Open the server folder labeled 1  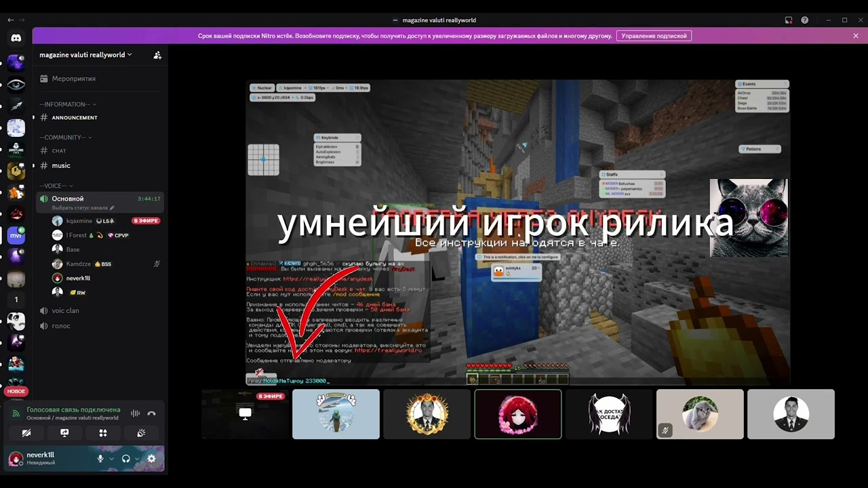coord(16,300)
